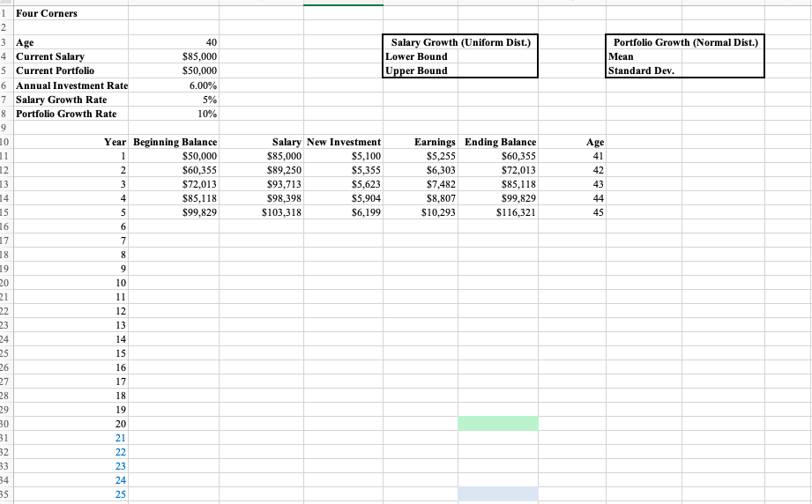Select the $5,100 new investment cell
This screenshot has width=812, height=504.
[343, 156]
